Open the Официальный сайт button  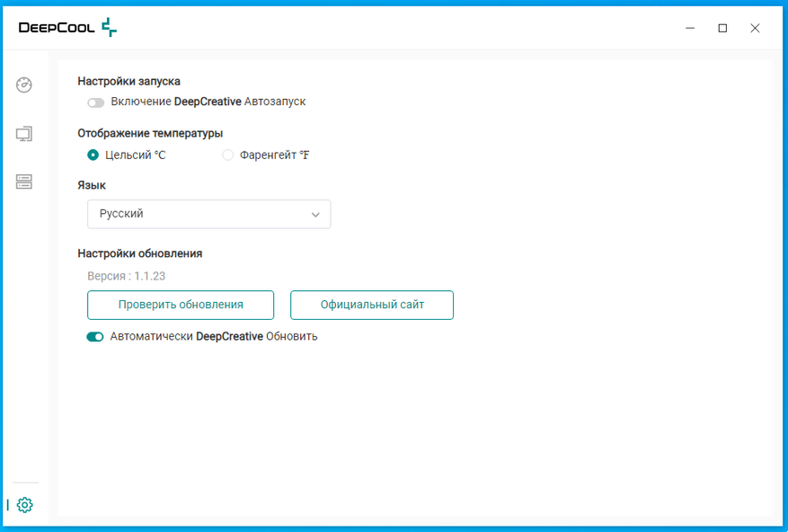coord(372,305)
